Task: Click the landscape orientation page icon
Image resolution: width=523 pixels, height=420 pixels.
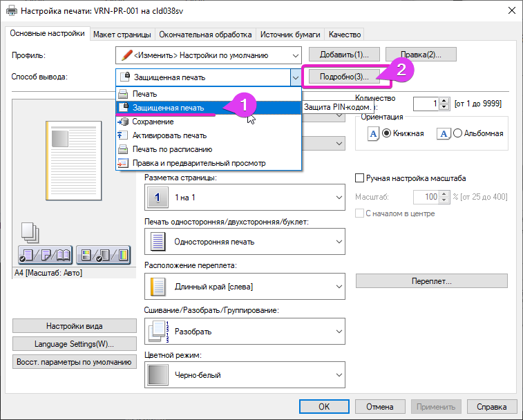Action: [444, 133]
